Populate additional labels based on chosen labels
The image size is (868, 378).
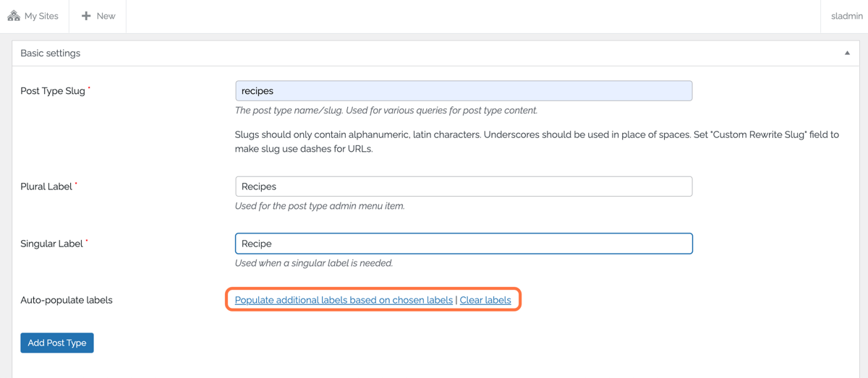(344, 300)
